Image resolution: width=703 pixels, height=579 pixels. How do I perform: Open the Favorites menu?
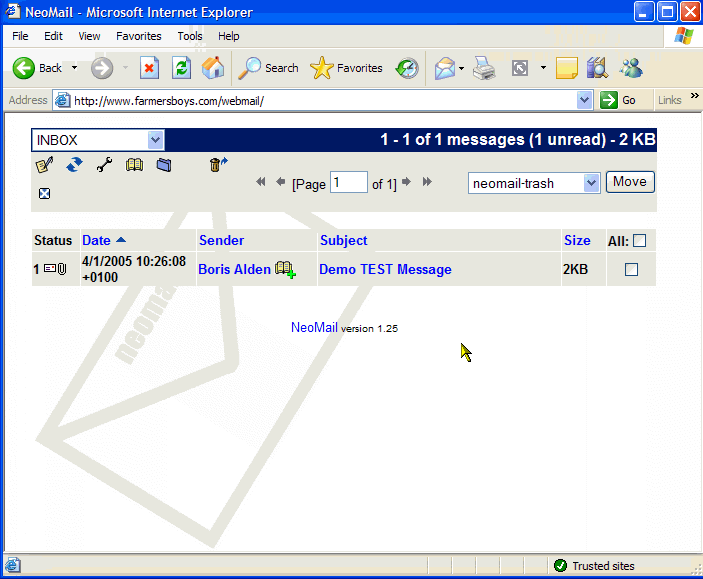pos(139,36)
